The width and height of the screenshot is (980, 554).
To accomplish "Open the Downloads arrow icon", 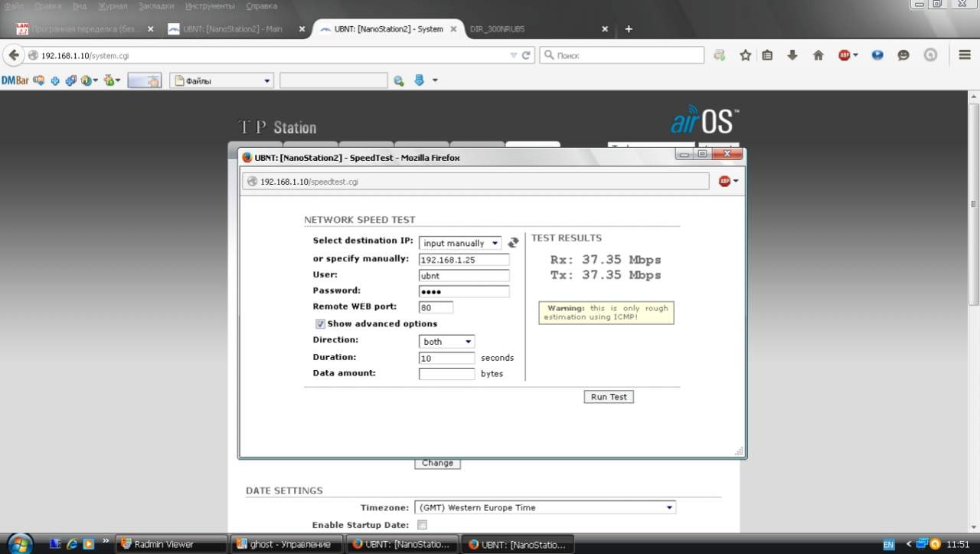I will [792, 55].
